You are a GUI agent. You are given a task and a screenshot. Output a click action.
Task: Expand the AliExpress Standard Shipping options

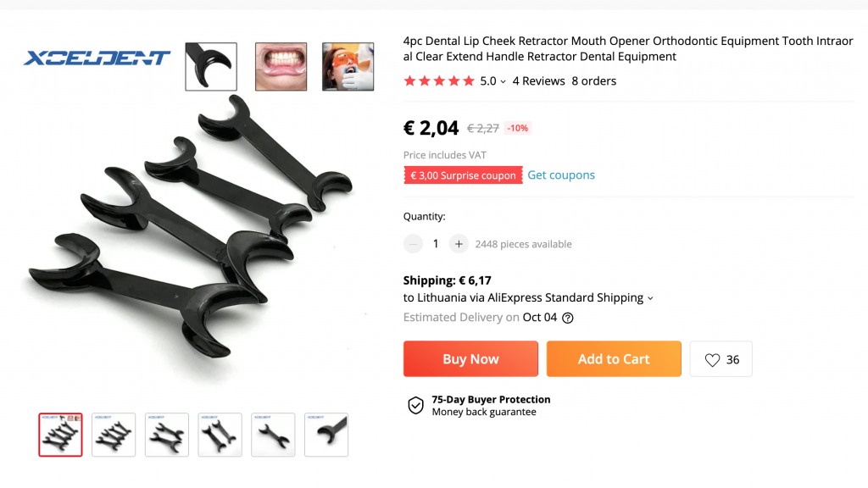coord(650,298)
